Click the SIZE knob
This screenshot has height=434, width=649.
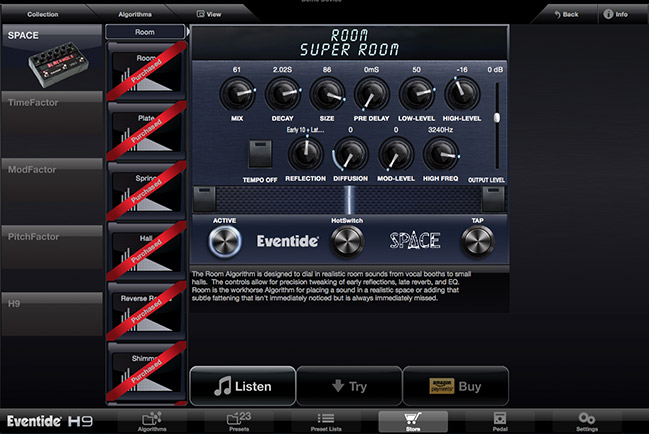click(x=327, y=94)
